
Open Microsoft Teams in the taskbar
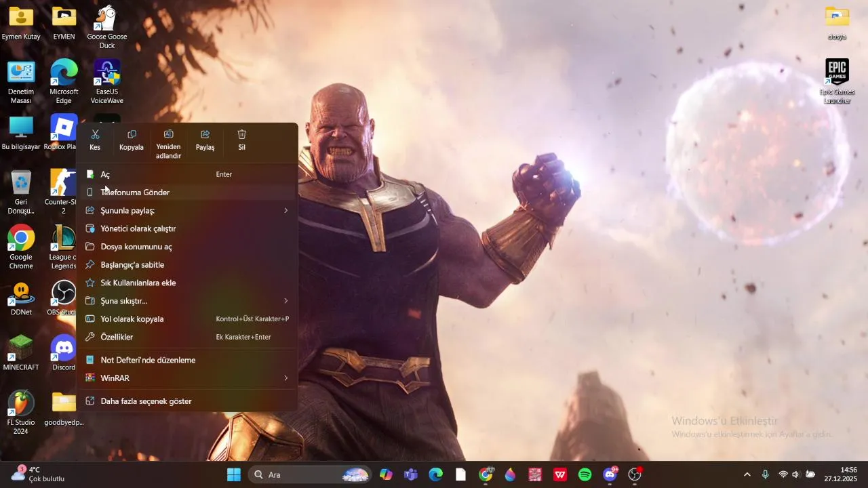(411, 474)
